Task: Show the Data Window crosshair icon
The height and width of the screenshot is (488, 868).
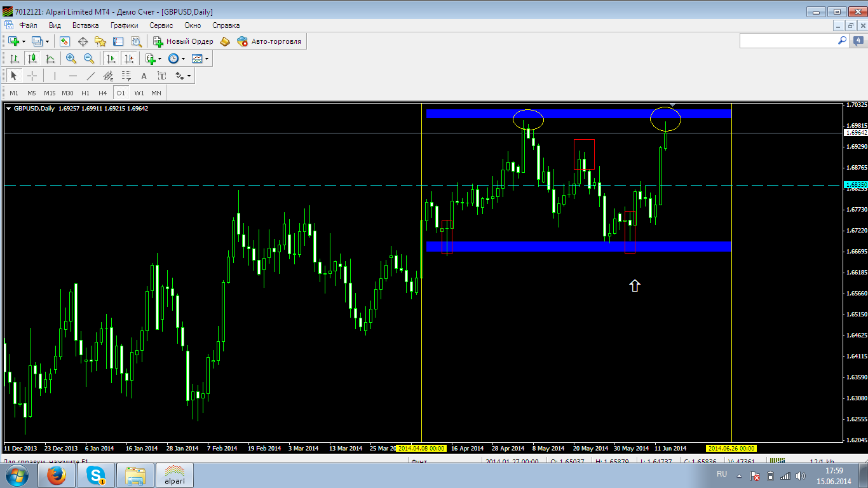Action: point(83,41)
